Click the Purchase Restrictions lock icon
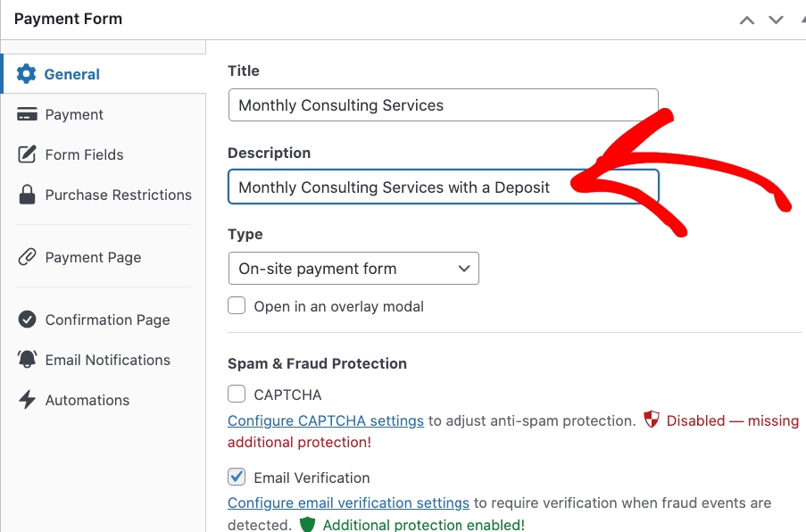 coord(28,195)
